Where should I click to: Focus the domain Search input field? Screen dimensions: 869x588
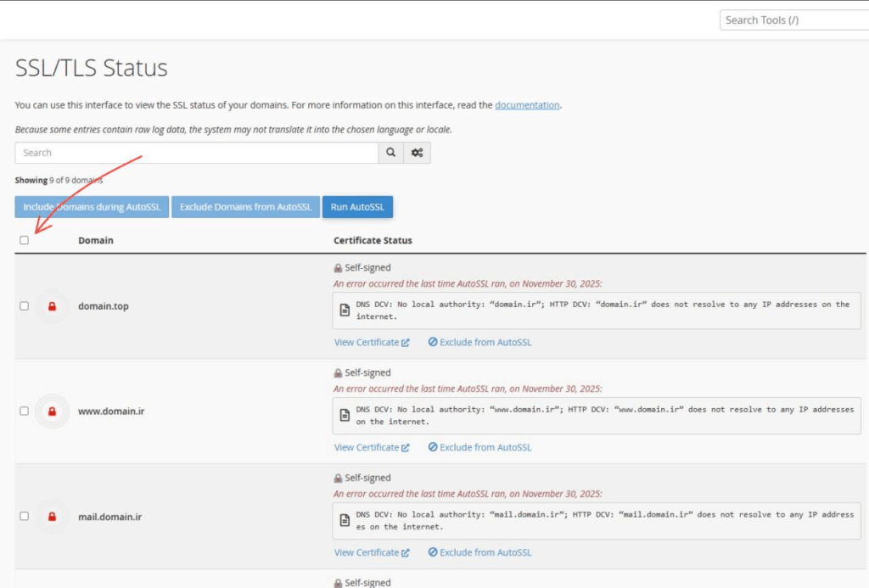196,153
